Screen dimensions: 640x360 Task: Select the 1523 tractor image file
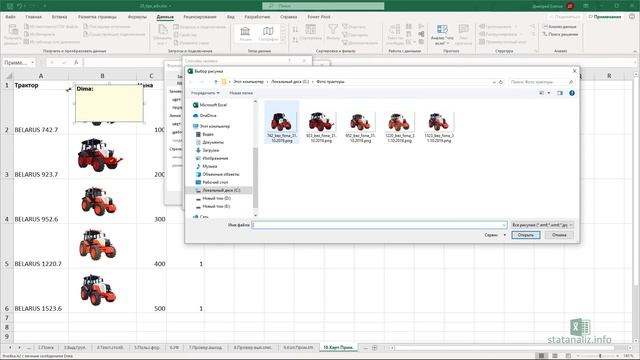point(439,127)
